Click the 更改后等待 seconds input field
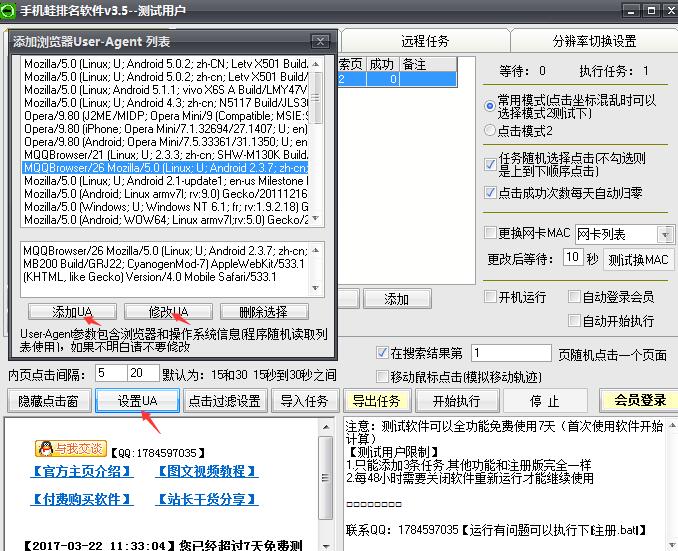Viewport: 678px width, 551px height. (x=572, y=258)
